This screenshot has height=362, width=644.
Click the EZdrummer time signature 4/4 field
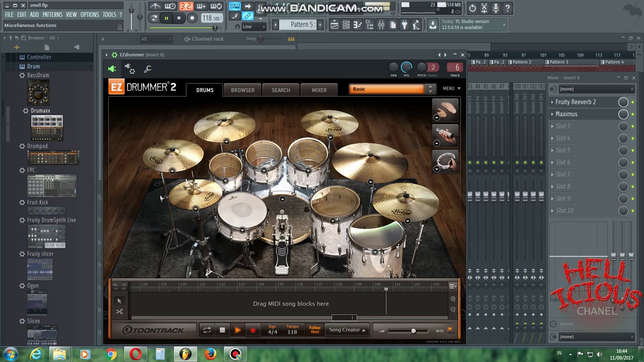(x=272, y=330)
